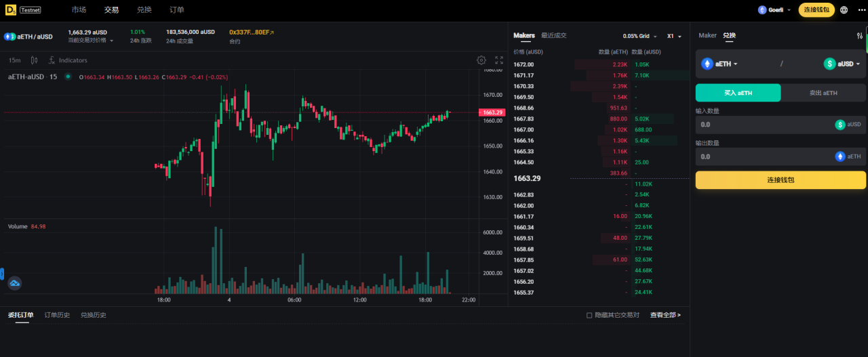Image resolution: width=868 pixels, height=357 pixels.
Task: Open swap settings sliders icon
Action: pos(860,36)
